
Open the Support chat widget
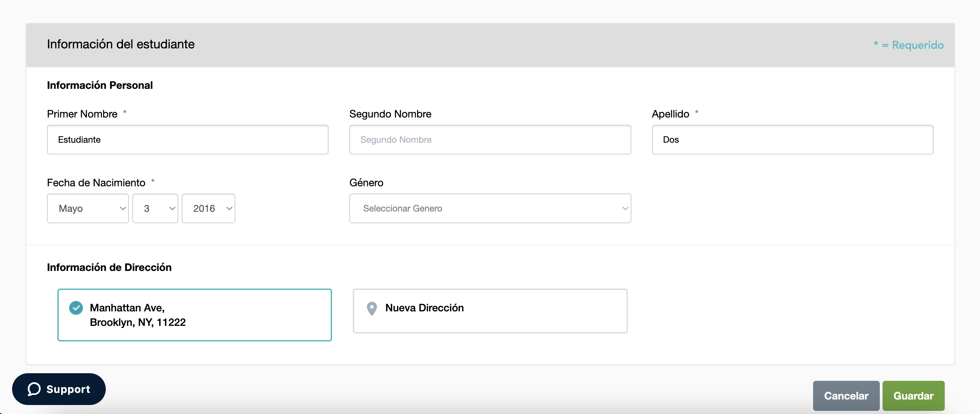(x=59, y=389)
